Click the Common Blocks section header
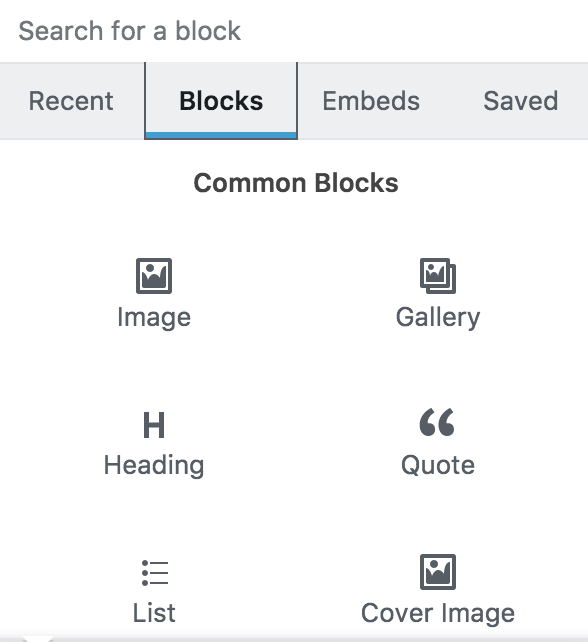 [296, 183]
